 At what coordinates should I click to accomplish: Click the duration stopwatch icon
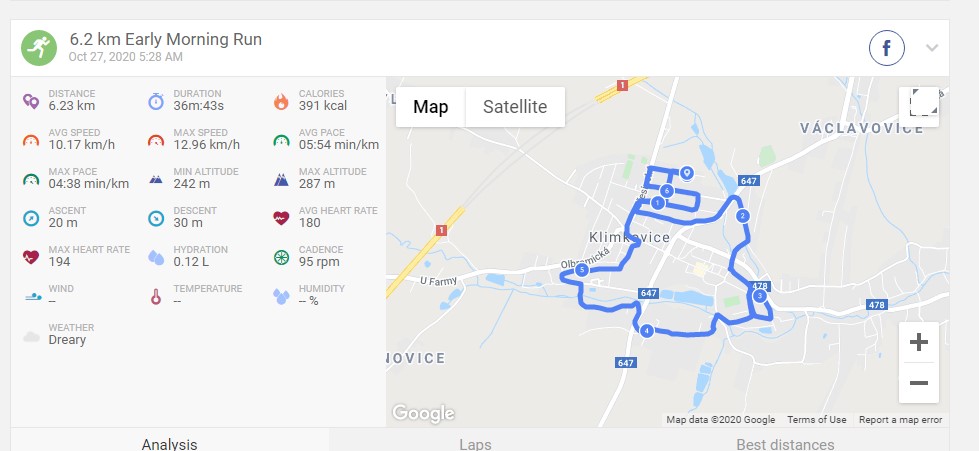(x=155, y=101)
